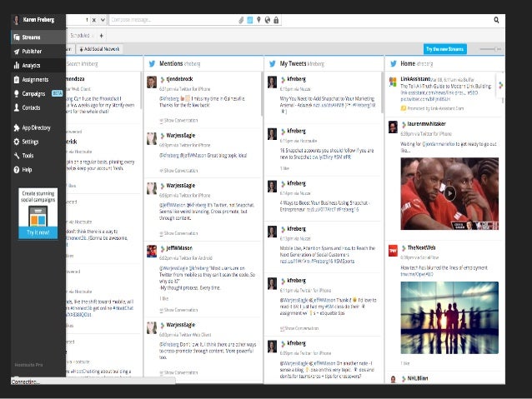Add location with the pin icon
532x399 pixels.
(258, 20)
